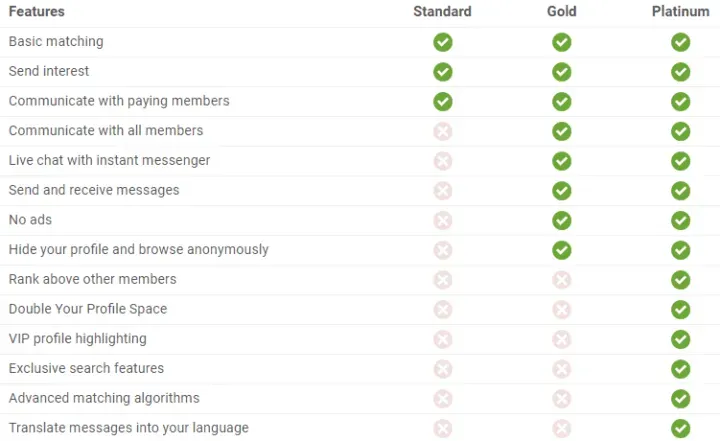Screen dimensions: 720x441
Task: Click the 'Translate messages into your language' label
Action: click(128, 428)
